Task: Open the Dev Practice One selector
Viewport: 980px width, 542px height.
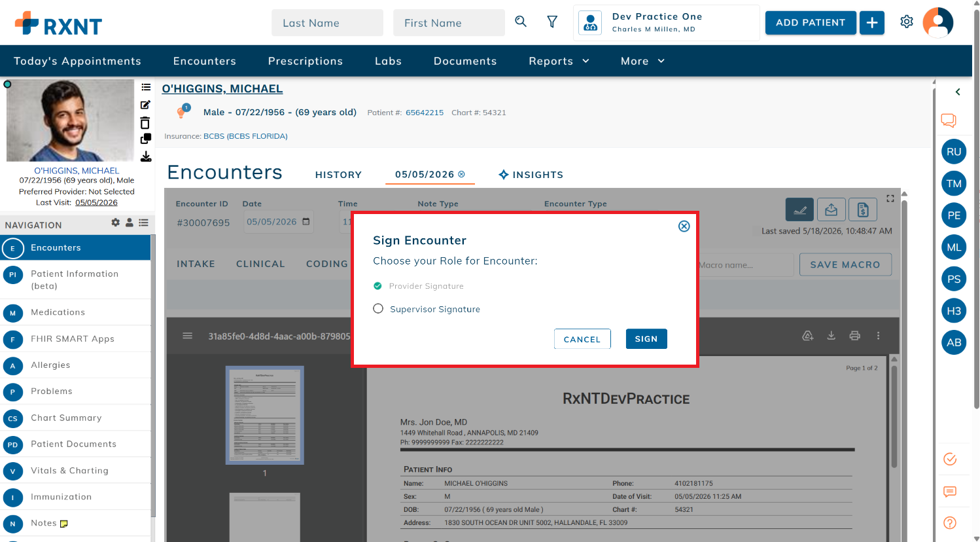Action: click(x=666, y=22)
